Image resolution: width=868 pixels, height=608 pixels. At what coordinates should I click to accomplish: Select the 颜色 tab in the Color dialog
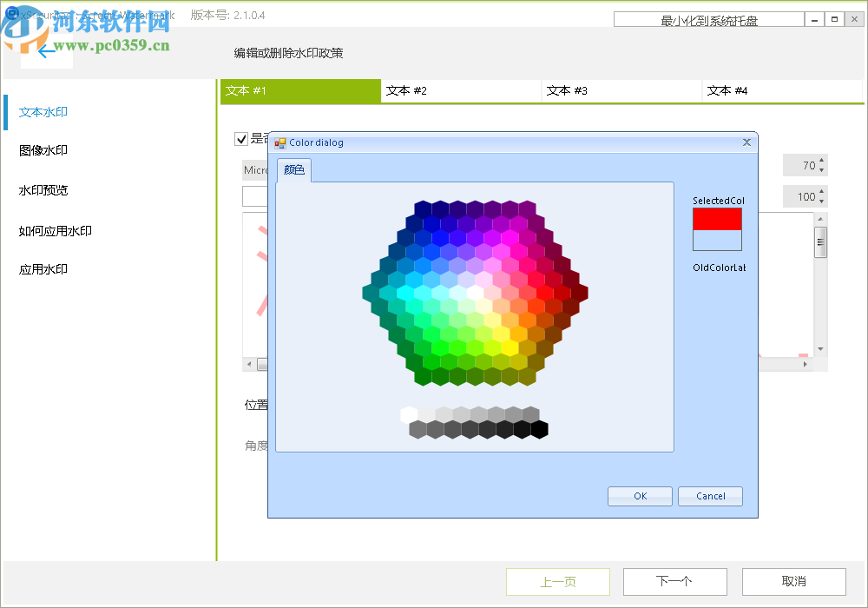click(x=293, y=170)
